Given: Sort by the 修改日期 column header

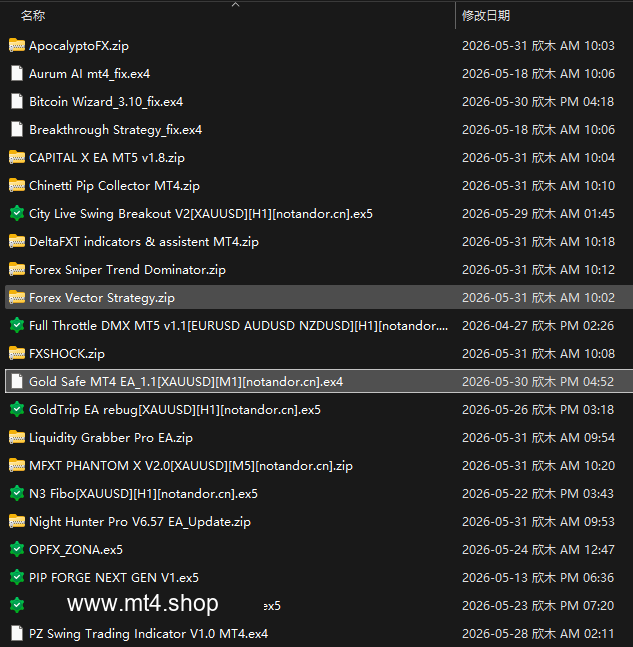Looking at the screenshot, I should click(x=486, y=16).
